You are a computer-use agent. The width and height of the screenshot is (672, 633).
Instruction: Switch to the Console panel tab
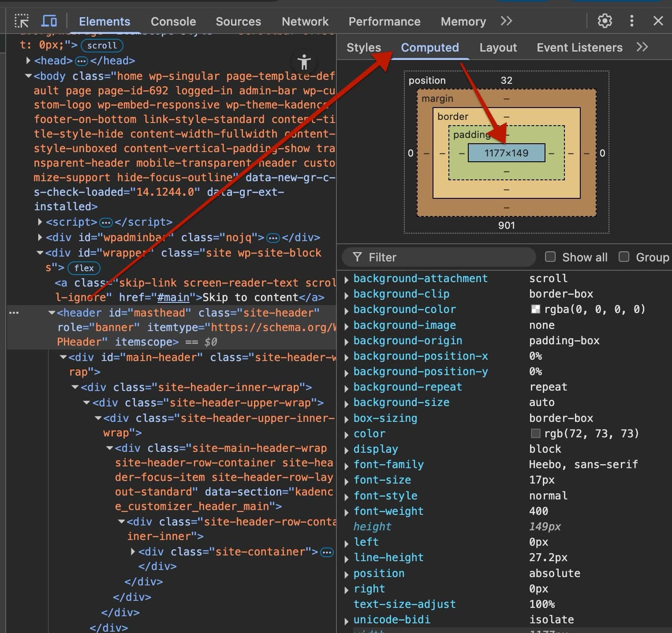[x=173, y=21]
